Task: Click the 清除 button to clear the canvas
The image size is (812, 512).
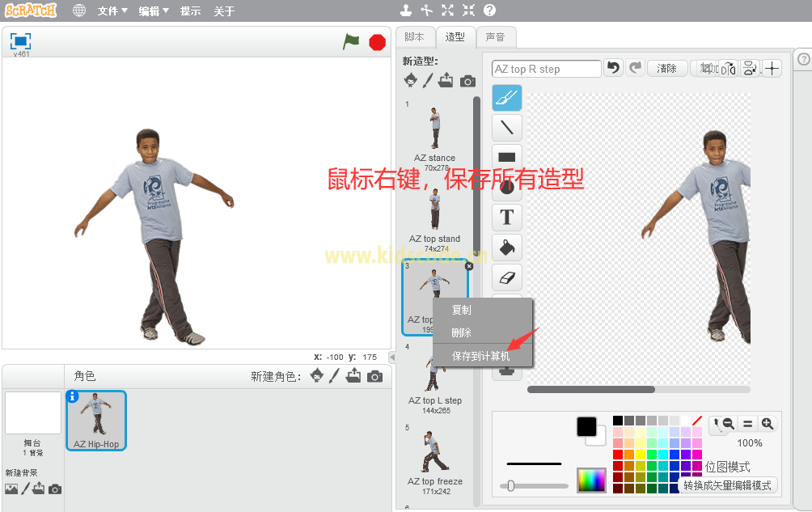Action: pos(666,68)
